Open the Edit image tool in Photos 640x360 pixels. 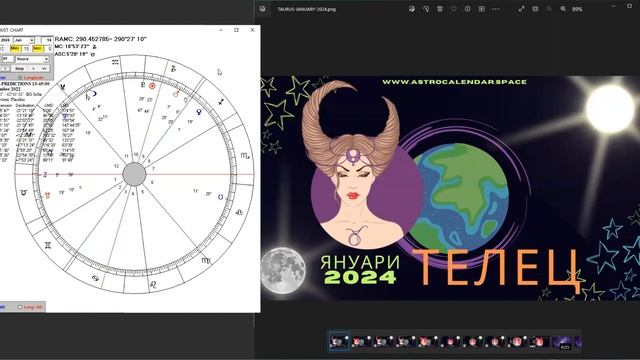tap(412, 9)
